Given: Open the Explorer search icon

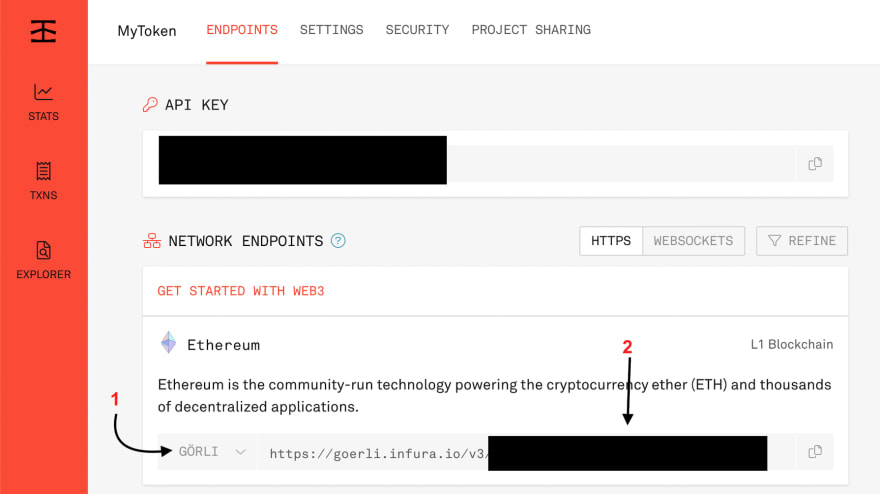Looking at the screenshot, I should pos(43,251).
